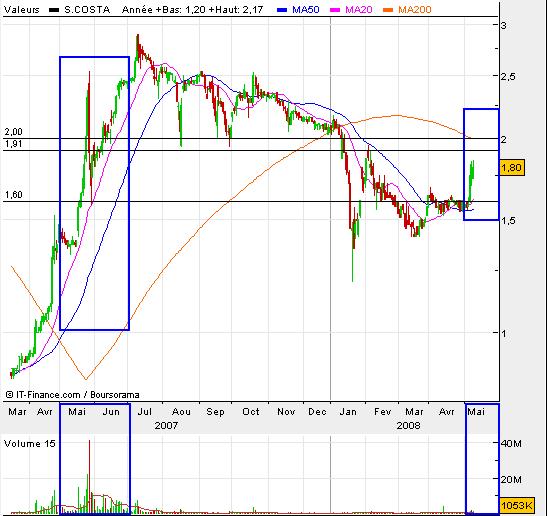548x516 pixels.
Task: Click the 'Jan' month label
Action: (x=348, y=412)
